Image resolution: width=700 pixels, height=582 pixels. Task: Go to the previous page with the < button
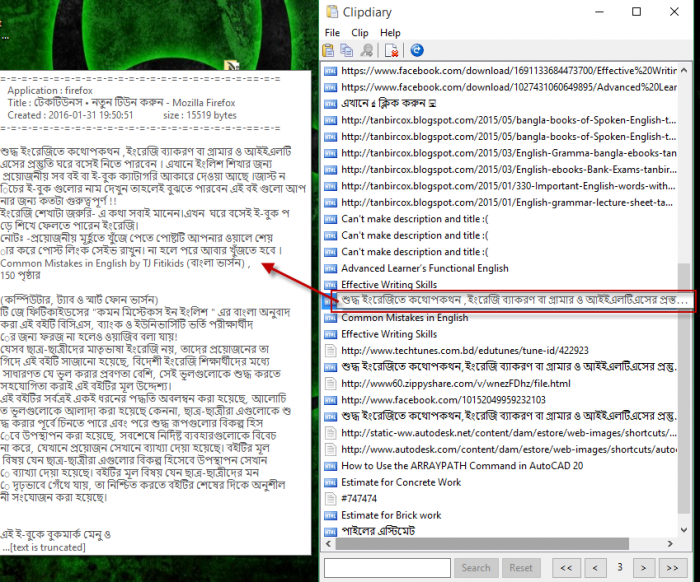tap(595, 568)
